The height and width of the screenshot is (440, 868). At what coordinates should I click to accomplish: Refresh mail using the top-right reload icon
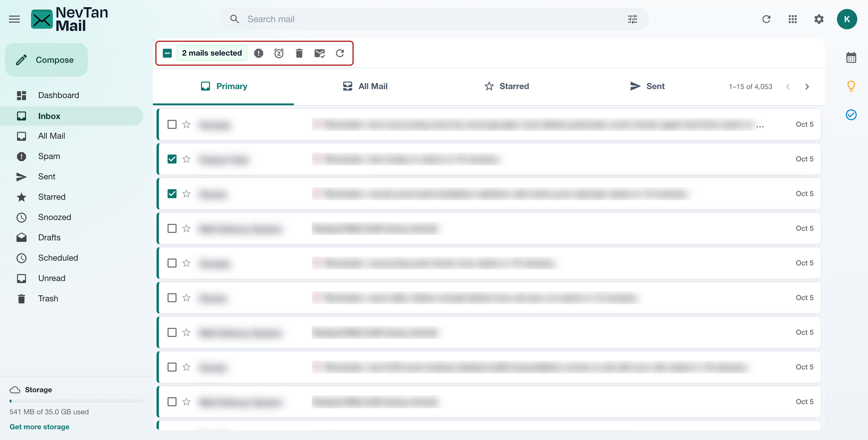tap(766, 19)
